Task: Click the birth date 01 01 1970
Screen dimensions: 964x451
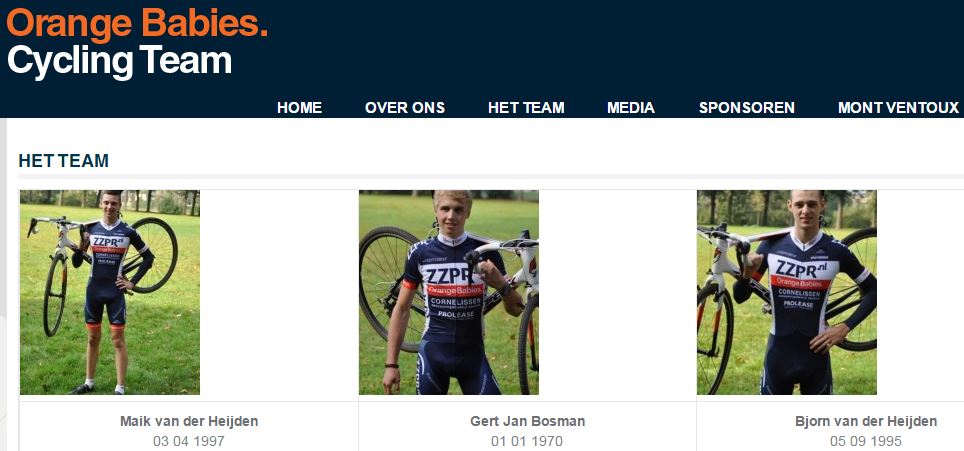Action: coord(527,441)
